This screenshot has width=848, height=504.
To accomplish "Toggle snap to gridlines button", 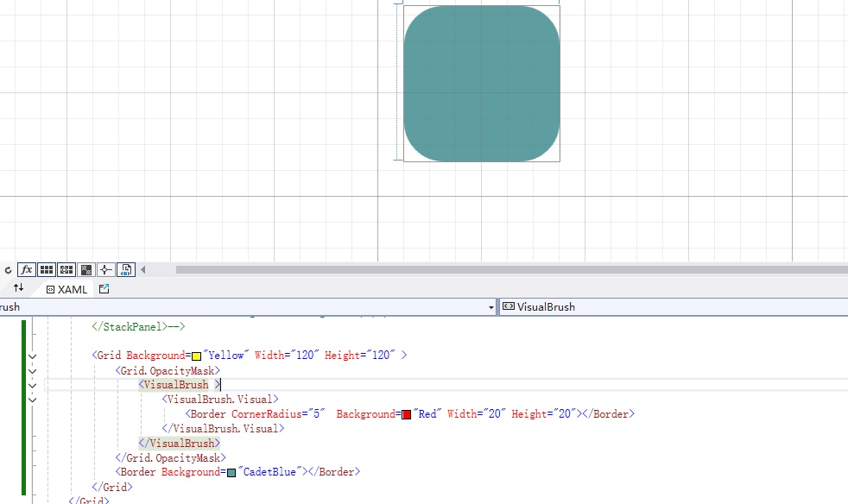I will click(66, 269).
